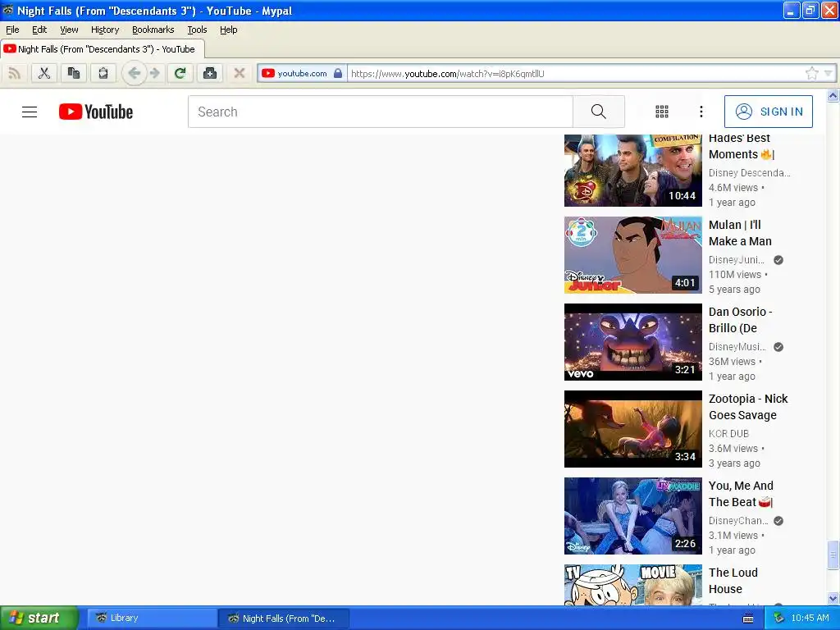
Task: Click the Stop loading X icon
Action: point(240,73)
